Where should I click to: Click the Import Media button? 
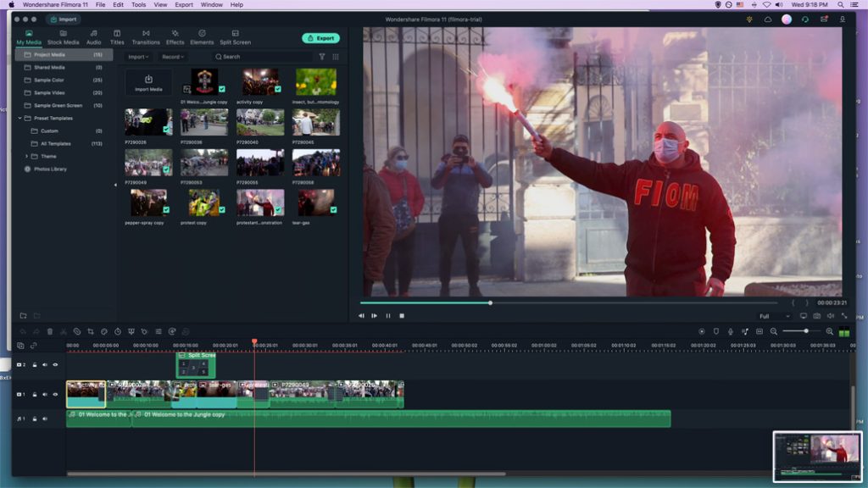[x=147, y=83]
